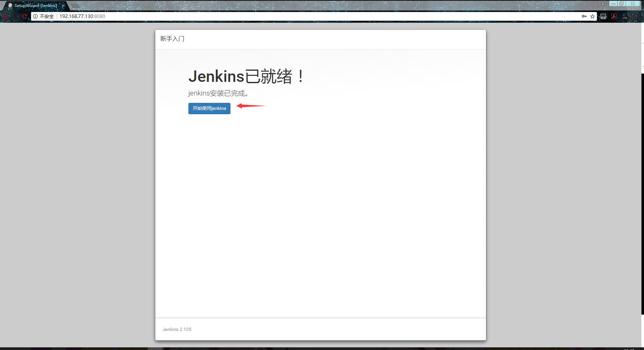644x350 pixels.
Task: Click the paragraph-arrow extension icon
Action: pos(625,16)
